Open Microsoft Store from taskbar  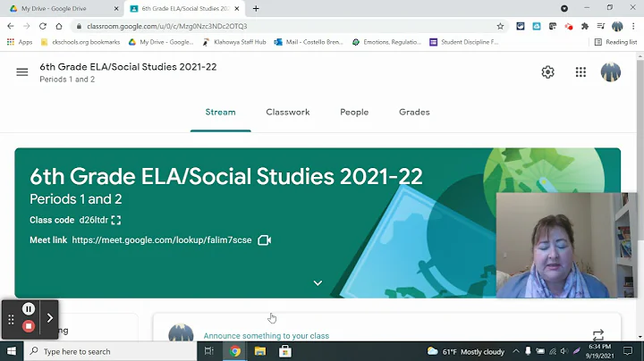pyautogui.click(x=285, y=351)
